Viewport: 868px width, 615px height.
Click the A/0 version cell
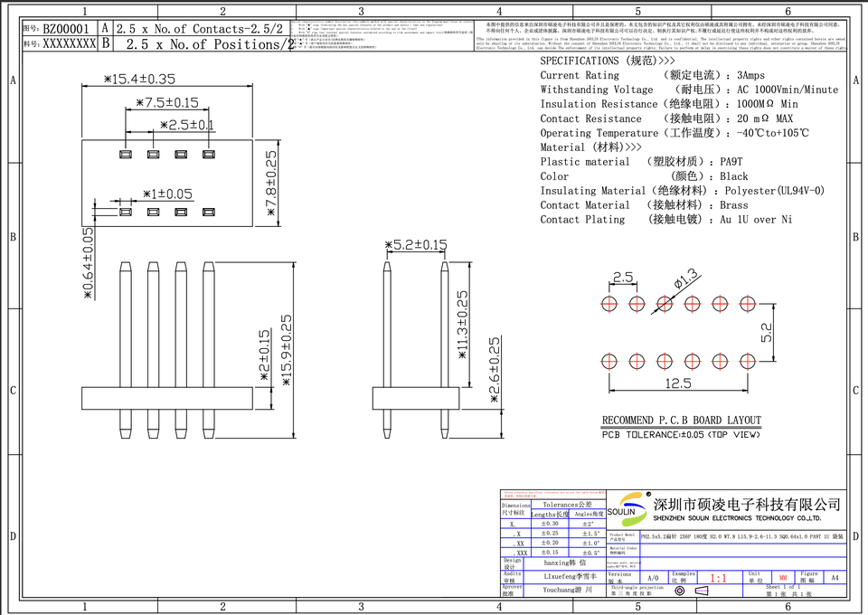653,578
